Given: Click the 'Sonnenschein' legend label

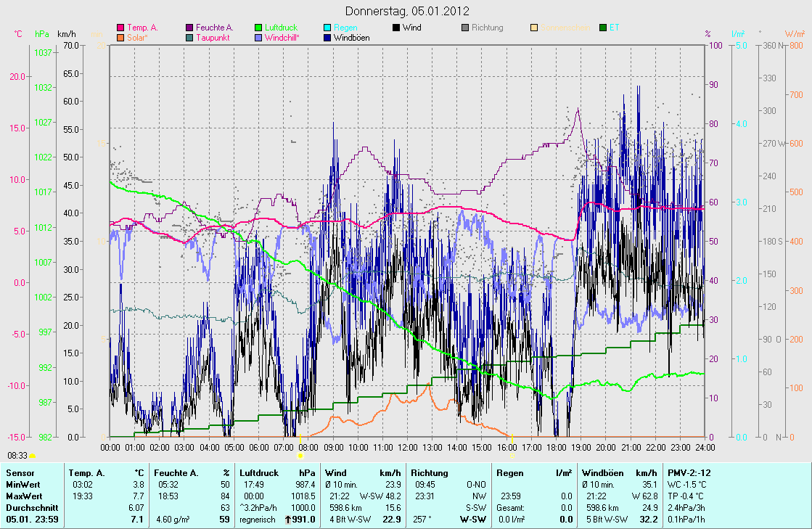Looking at the screenshot, I should [565, 28].
